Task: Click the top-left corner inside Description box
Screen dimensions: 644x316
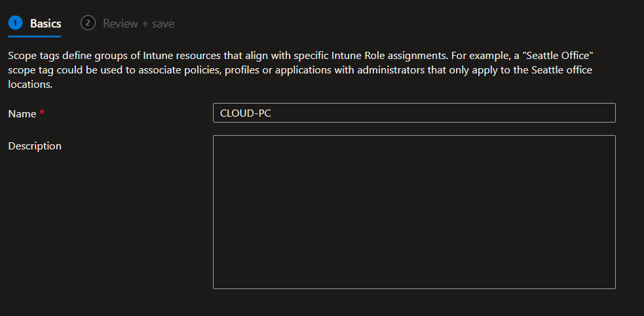Action: [x=218, y=140]
